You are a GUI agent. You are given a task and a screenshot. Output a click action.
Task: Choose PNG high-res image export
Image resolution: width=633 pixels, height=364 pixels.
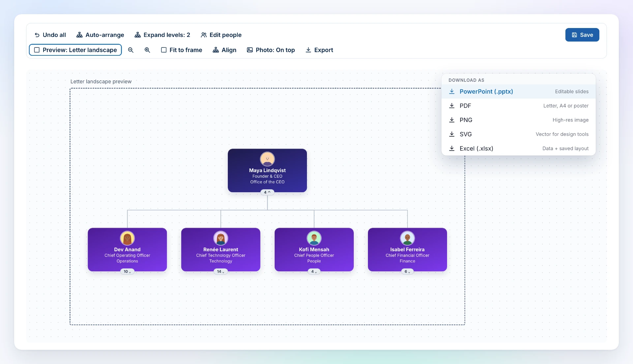(x=519, y=120)
